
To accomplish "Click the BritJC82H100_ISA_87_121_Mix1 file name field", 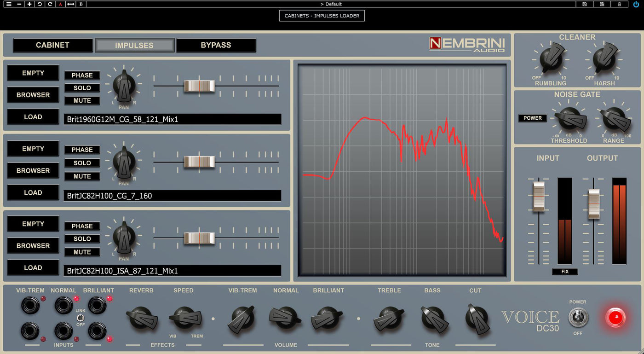I will point(172,271).
